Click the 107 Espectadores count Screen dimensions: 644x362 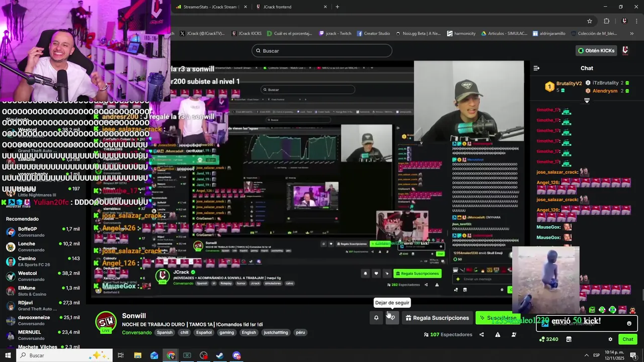448,335
